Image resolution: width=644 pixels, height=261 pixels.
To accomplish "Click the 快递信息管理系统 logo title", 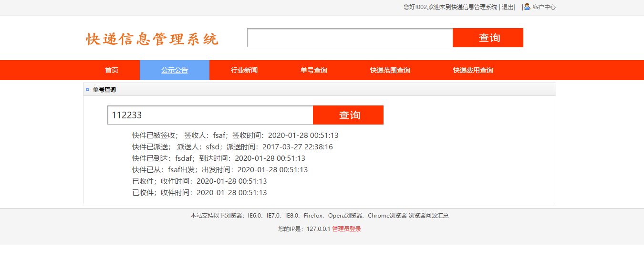I will point(152,39).
